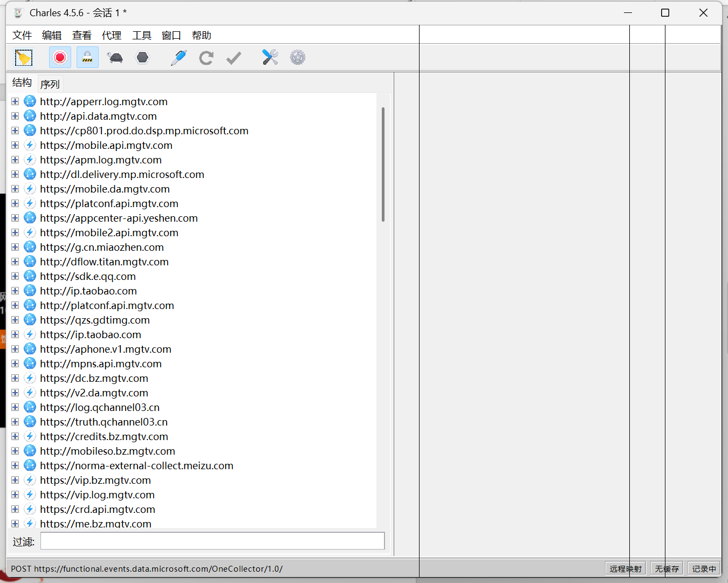728x583 pixels.
Task: Click the Validate checkmark icon
Action: pos(233,58)
